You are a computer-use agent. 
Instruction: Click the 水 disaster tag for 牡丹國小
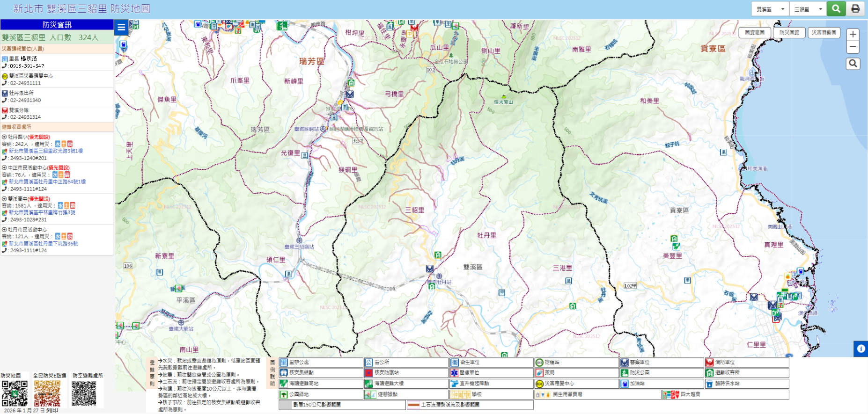tap(58, 144)
